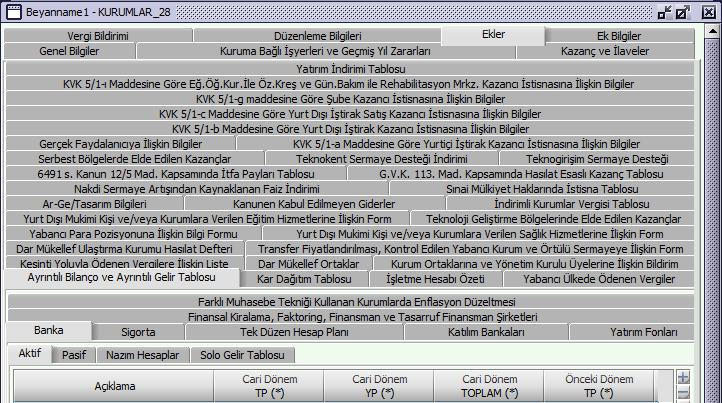Open Yabancı Para Pozisyonuna İlişkin Bilgi Formu tab
Screen dimensions: 722x403
click(x=134, y=234)
